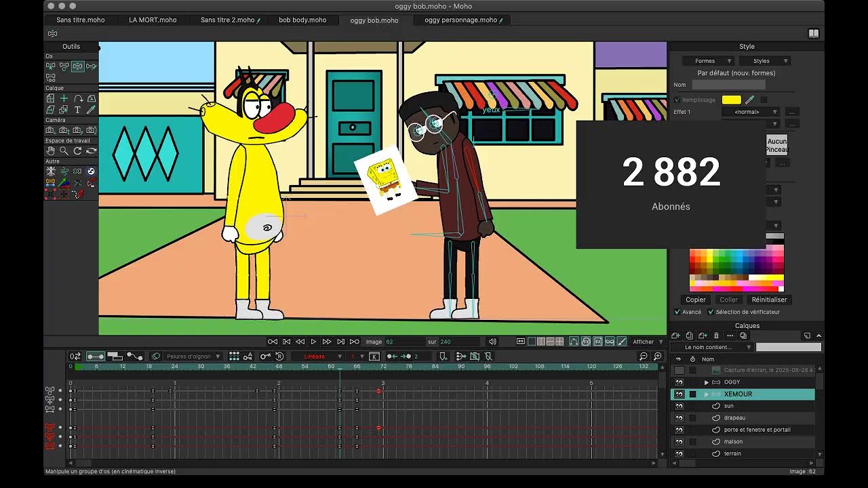Image resolution: width=868 pixels, height=488 pixels.
Task: Toggle visibility of terrain layer
Action: [x=679, y=453]
